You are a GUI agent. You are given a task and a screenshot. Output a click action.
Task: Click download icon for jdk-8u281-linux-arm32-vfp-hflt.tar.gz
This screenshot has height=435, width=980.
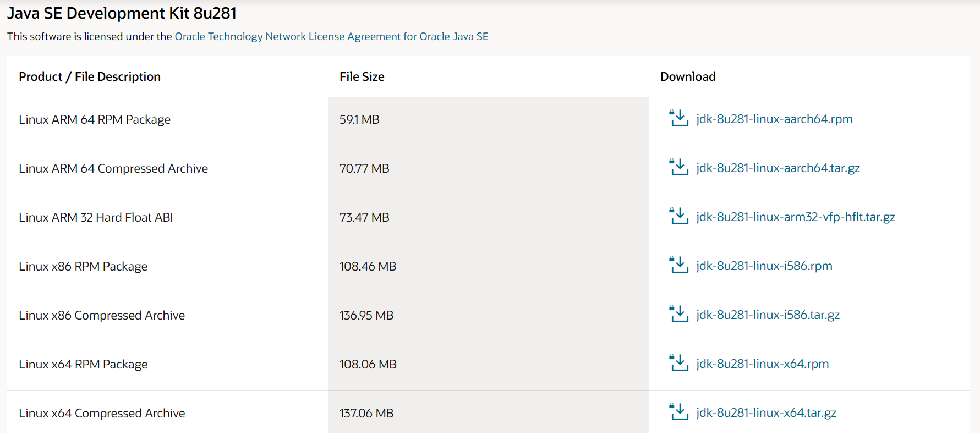[678, 216]
